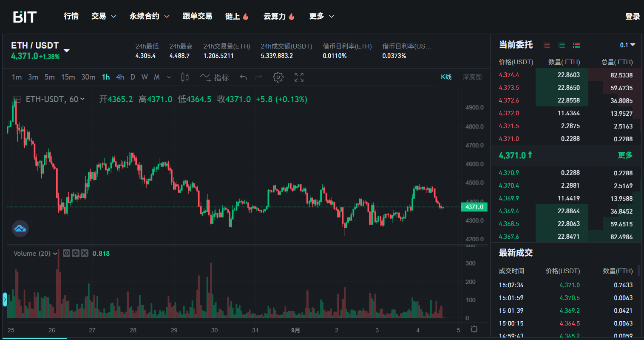
Task: Expand more timeframe options after M
Action: (169, 77)
